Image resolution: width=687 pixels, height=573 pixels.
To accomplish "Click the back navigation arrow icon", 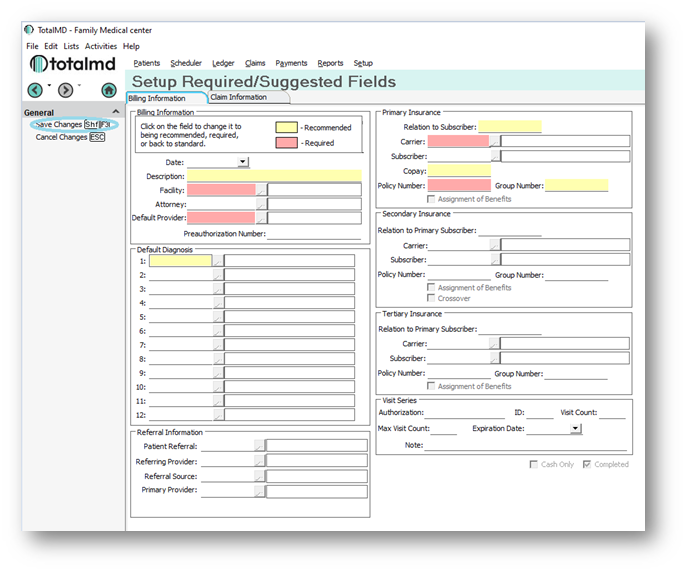I will tap(35, 90).
